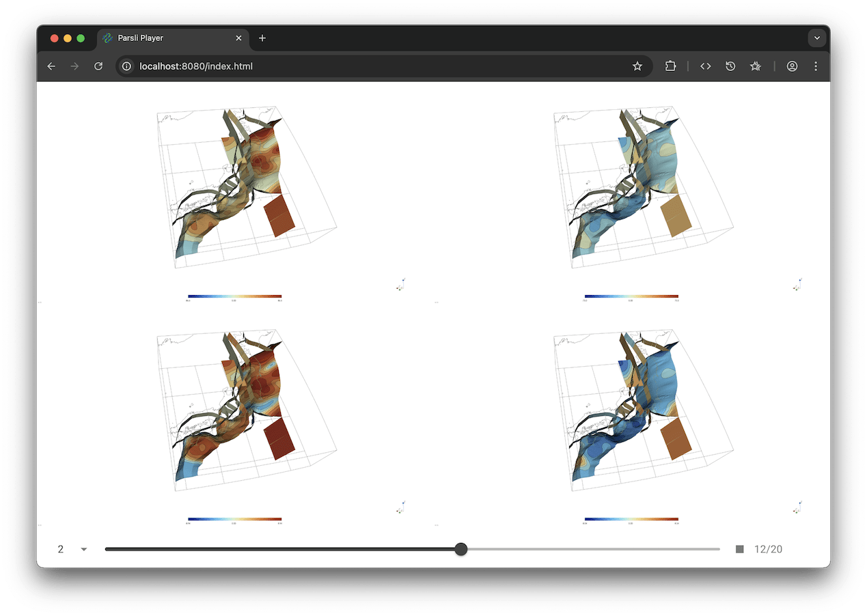Click the Parsli favicon in the tab
867x616 pixels.
[107, 38]
